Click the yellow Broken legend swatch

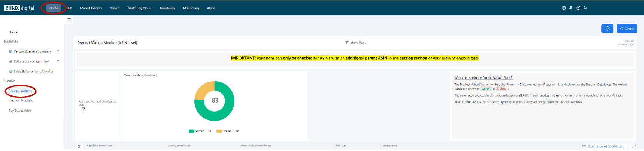(219, 131)
